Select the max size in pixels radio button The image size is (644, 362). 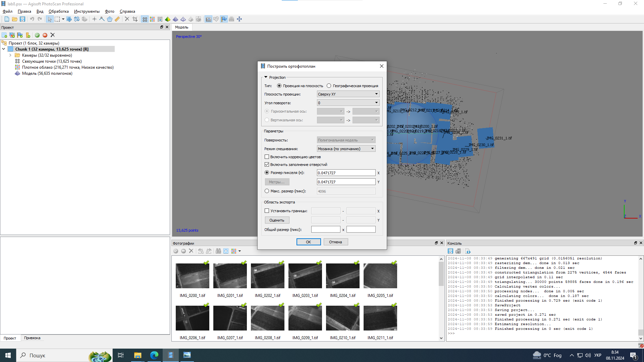tap(267, 191)
